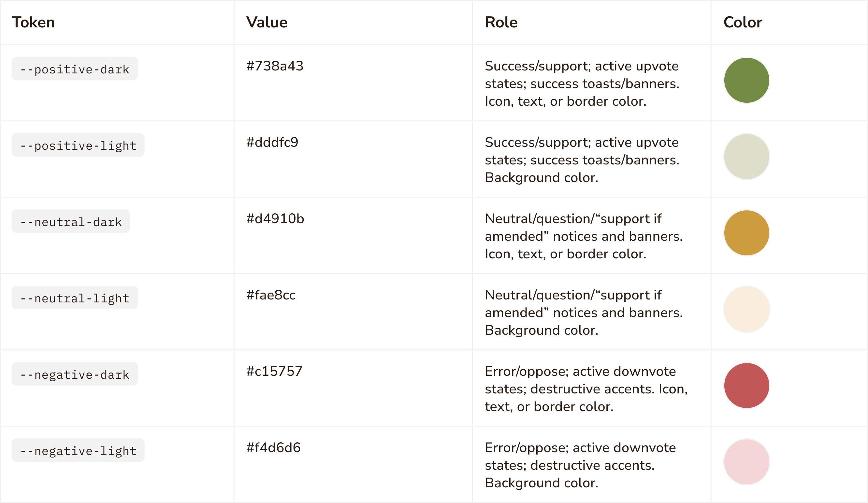Select the --neutral-light token label

click(x=75, y=298)
